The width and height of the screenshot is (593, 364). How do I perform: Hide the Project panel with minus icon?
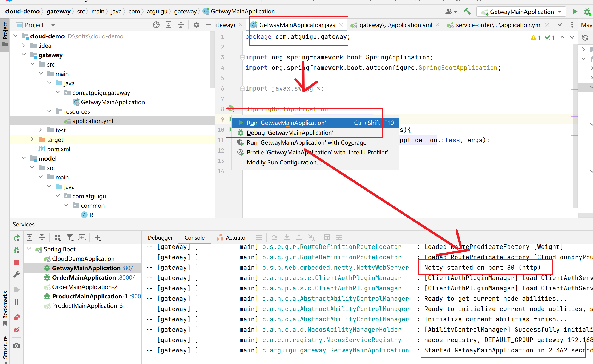pos(208,24)
